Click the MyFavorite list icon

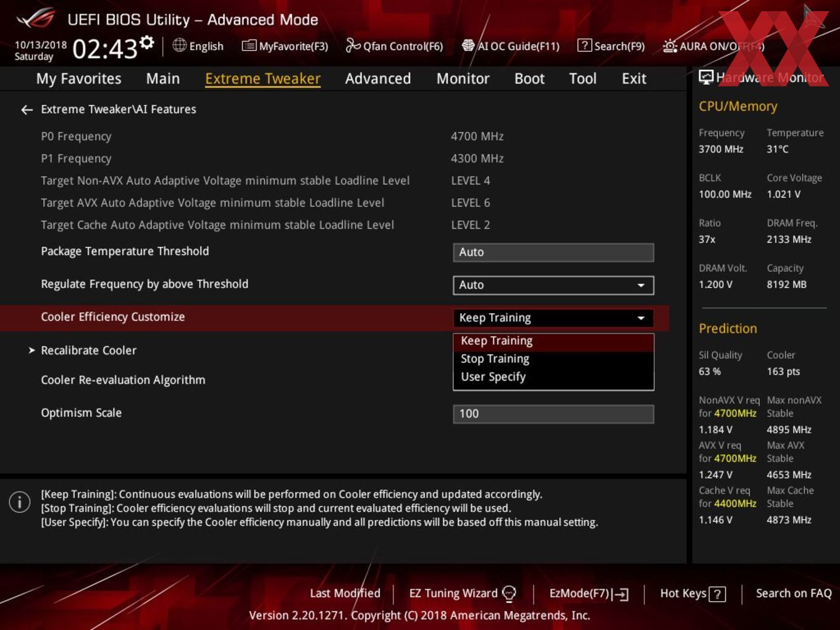tap(249, 46)
